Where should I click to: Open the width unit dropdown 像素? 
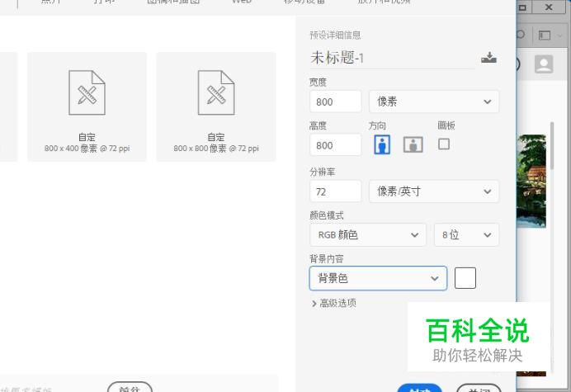[x=434, y=102]
